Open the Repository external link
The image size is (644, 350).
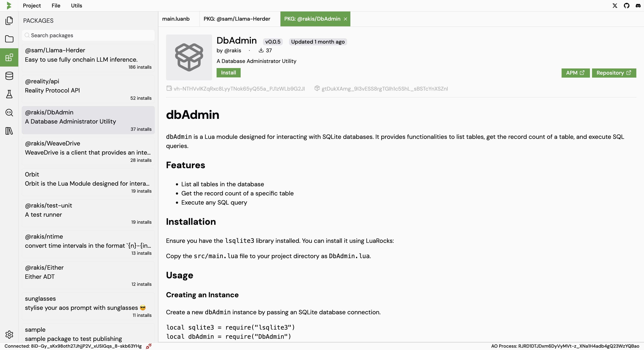click(614, 73)
